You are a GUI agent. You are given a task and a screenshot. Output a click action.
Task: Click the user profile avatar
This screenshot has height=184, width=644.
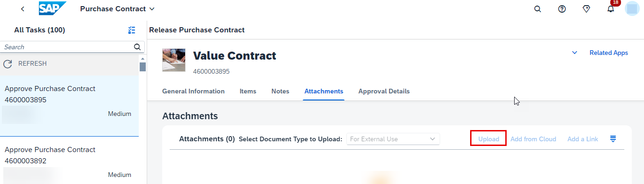click(x=632, y=9)
